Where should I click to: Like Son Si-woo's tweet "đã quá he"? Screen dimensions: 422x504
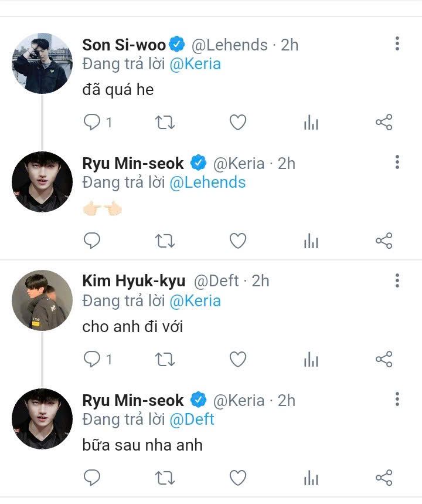click(x=237, y=123)
